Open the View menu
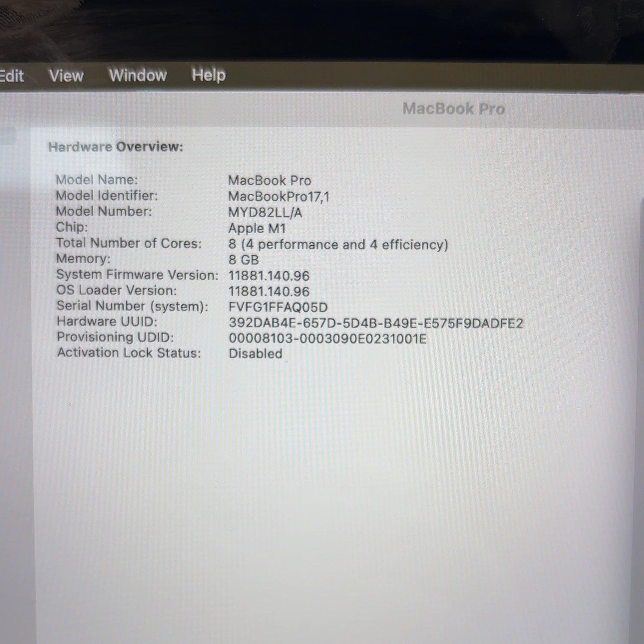The height and width of the screenshot is (644, 644). point(66,76)
